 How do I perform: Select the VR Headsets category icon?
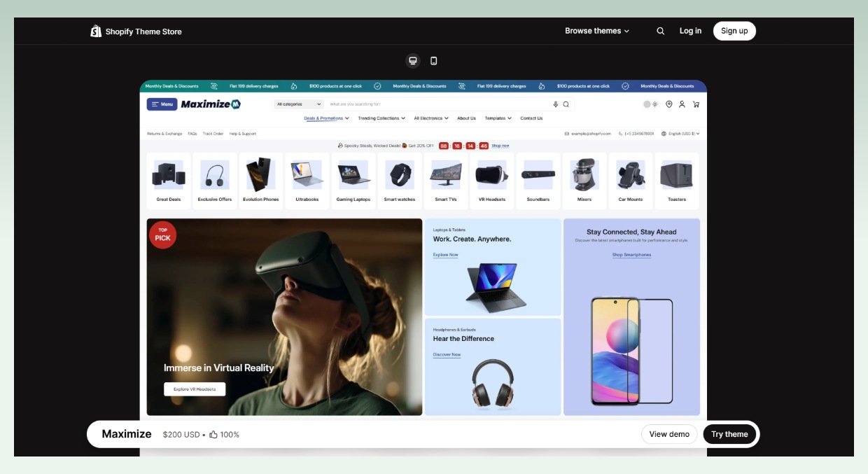491,175
